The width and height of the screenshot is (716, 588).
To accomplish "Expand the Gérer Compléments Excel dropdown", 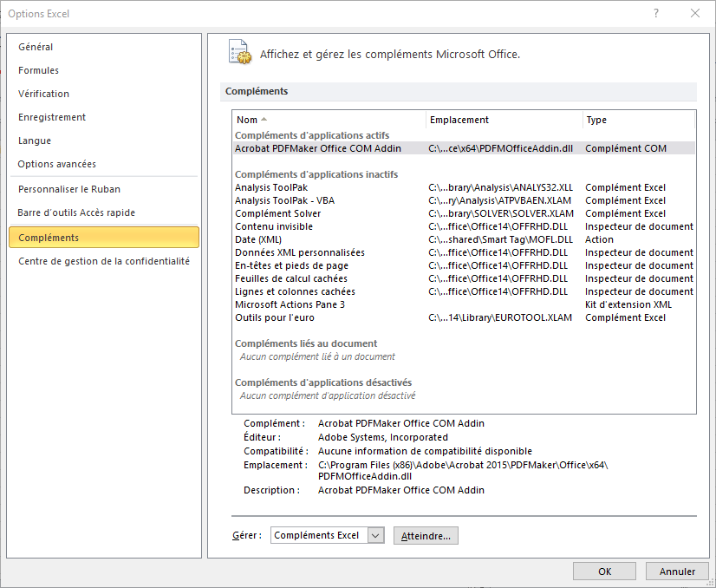I will click(x=375, y=536).
